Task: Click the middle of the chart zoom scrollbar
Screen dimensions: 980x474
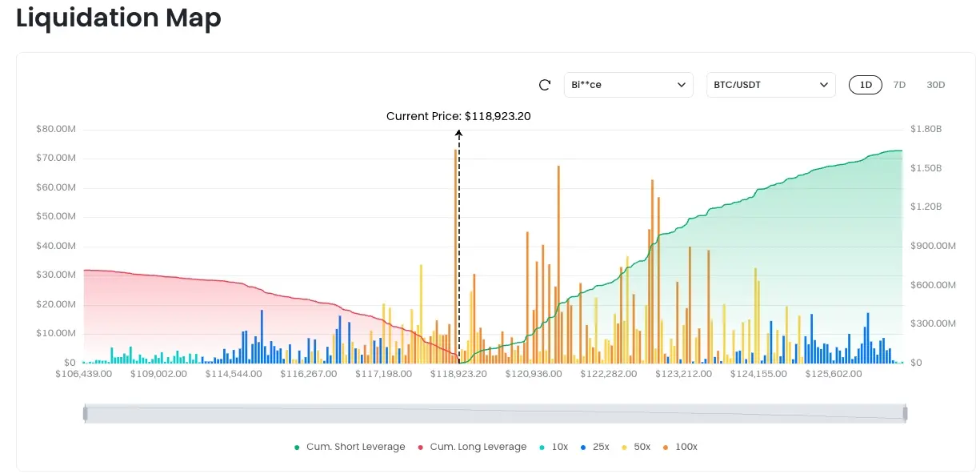Action: coord(495,413)
